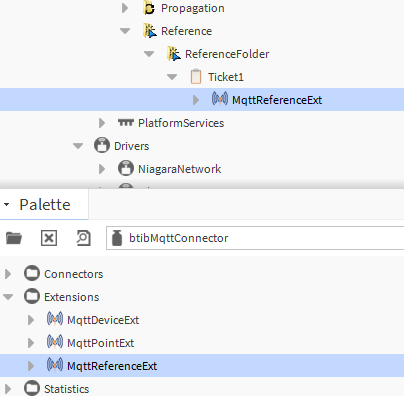404x396 pixels.
Task: Click the ReferenceFolder icon in tree
Action: click(174, 53)
